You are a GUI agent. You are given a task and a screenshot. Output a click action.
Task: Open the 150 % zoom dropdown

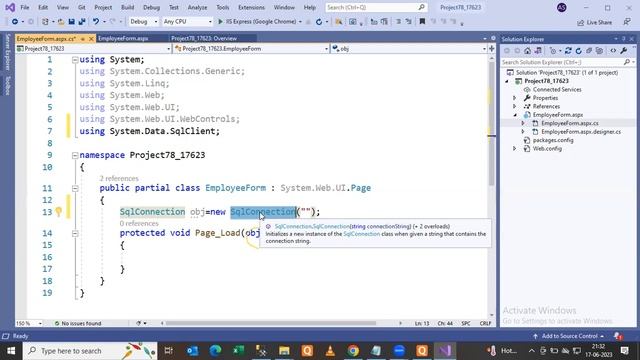coord(29,323)
